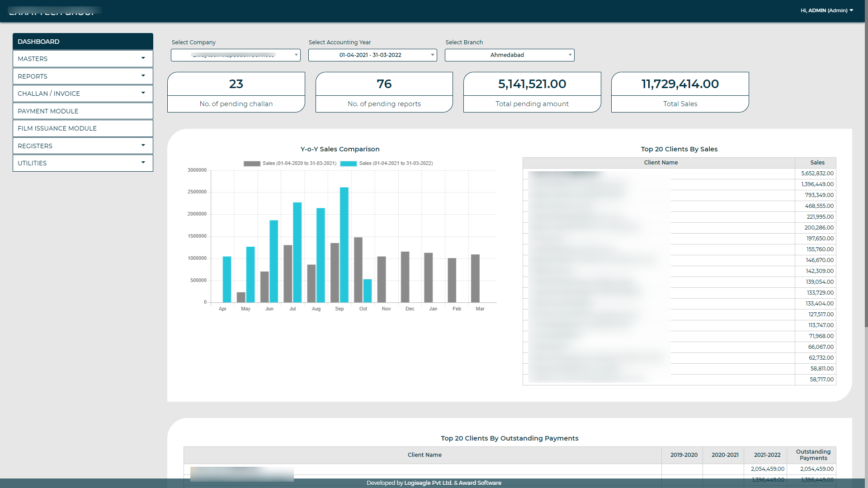Expand the MASTERS menu arrow
Viewport: 868px width, 488px height.
143,58
